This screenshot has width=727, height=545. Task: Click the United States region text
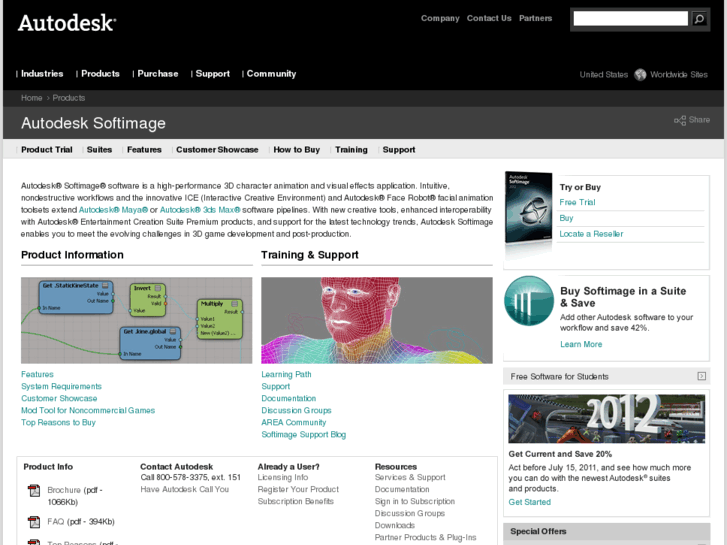click(604, 75)
